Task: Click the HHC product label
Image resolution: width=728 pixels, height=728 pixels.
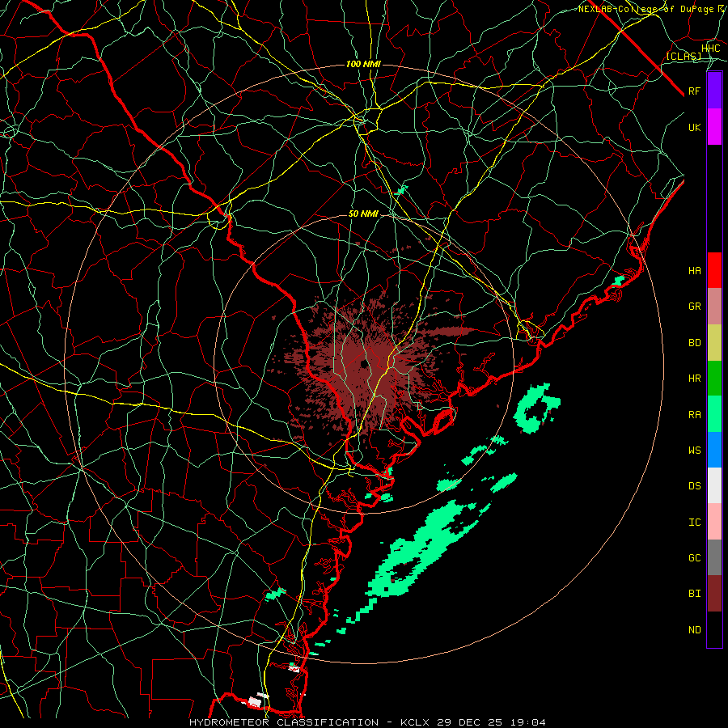Action: click(711, 49)
